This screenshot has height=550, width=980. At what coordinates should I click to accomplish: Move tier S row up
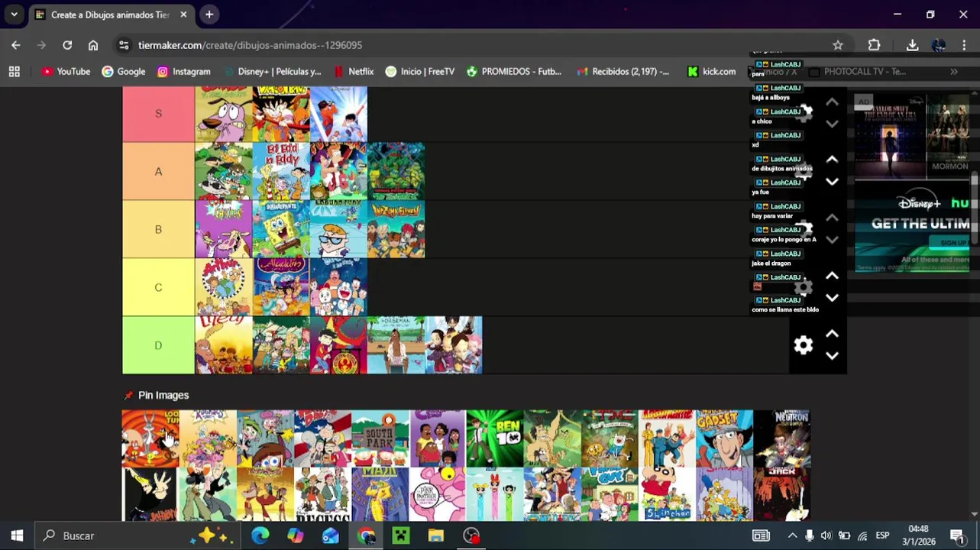tap(832, 102)
